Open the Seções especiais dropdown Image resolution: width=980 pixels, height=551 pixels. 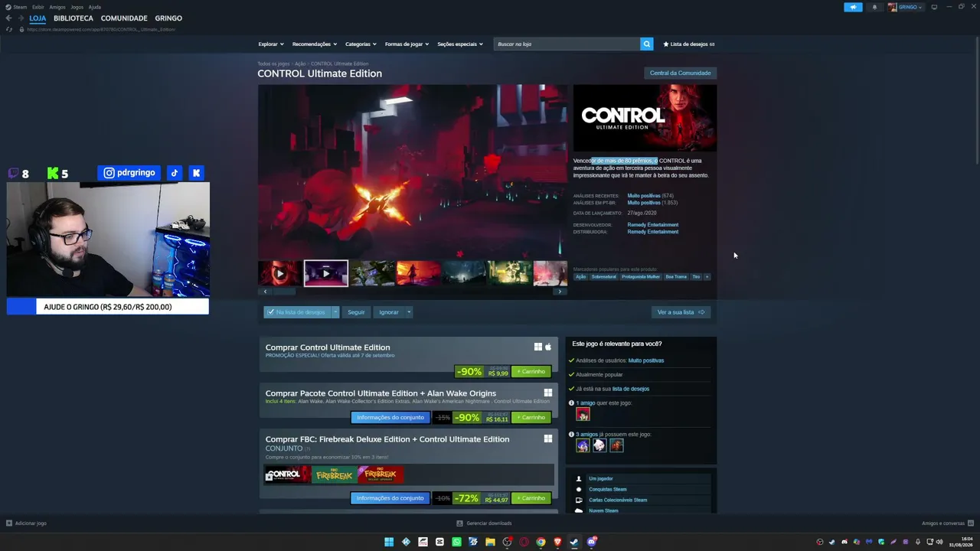click(460, 44)
